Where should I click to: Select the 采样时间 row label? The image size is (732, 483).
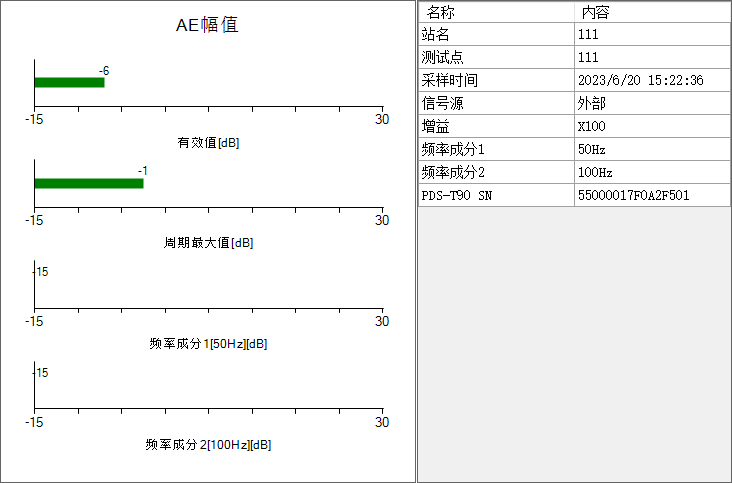tap(450, 80)
